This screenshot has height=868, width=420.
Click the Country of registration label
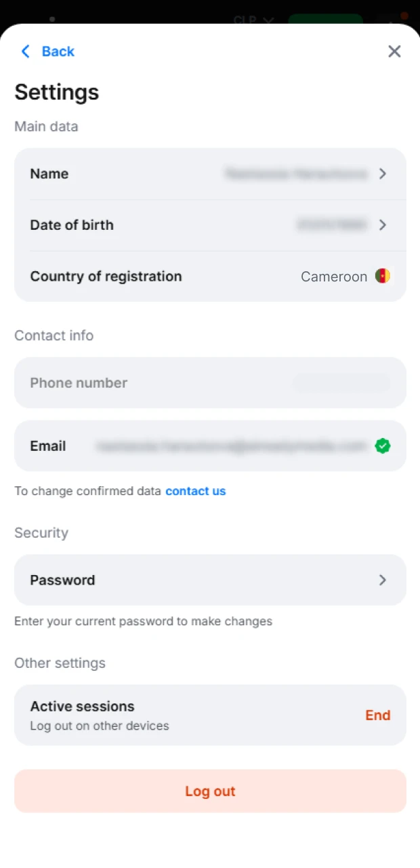[x=106, y=276]
